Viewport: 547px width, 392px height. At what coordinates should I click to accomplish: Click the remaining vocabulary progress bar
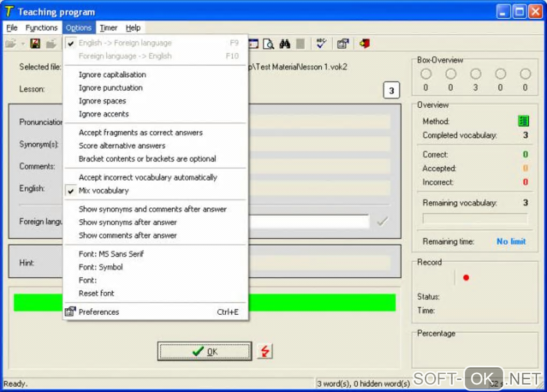coord(475,219)
